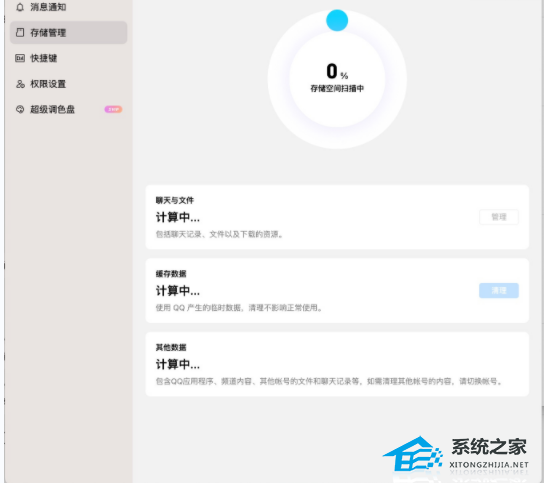Viewport: 544px width, 483px height.
Task: Click the 存储空间扫描中 status label
Action: coord(337,88)
